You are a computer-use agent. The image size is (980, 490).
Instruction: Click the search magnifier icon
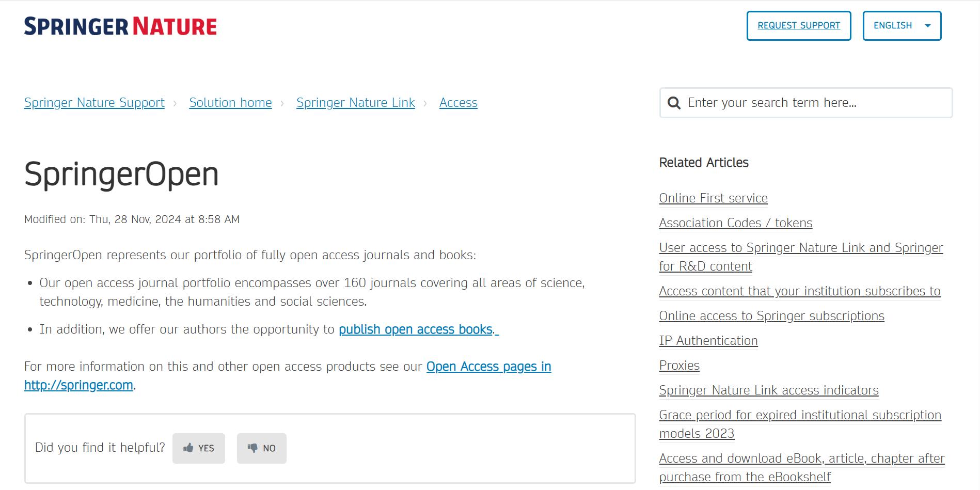(674, 103)
